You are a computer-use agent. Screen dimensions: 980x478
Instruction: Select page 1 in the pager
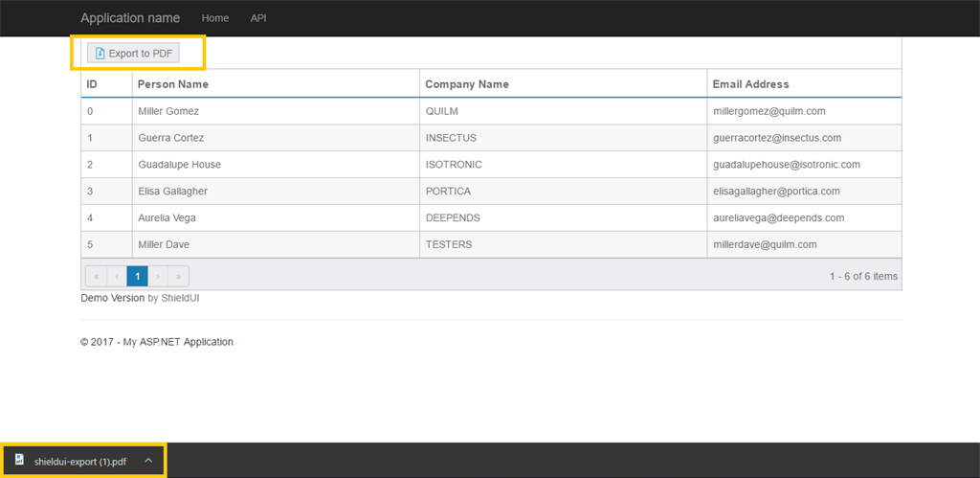tap(138, 277)
